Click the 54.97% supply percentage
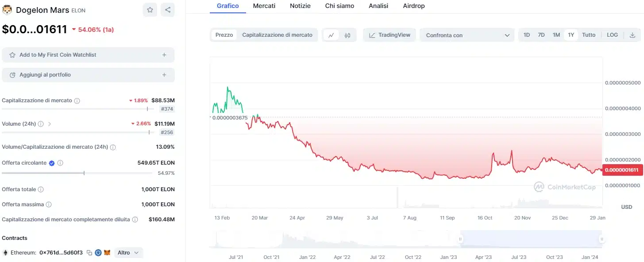The height and width of the screenshot is (262, 644). coord(166,173)
